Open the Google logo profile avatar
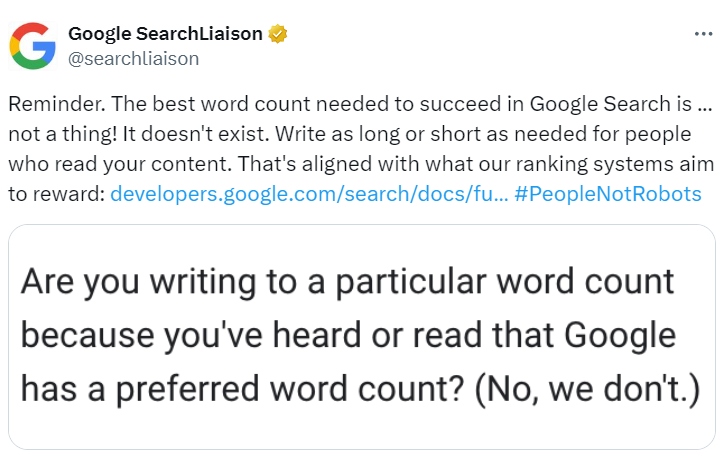This screenshot has width=725, height=462. coord(32,46)
